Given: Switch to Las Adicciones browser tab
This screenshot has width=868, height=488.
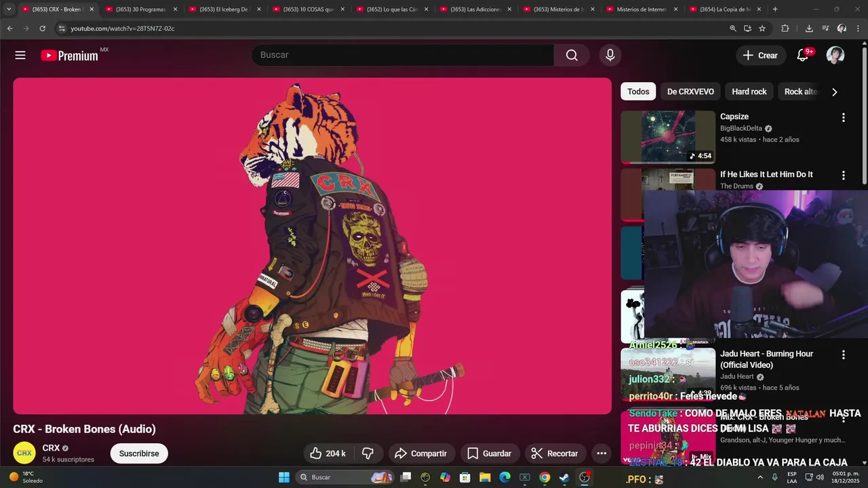Looking at the screenshot, I should coord(475,9).
